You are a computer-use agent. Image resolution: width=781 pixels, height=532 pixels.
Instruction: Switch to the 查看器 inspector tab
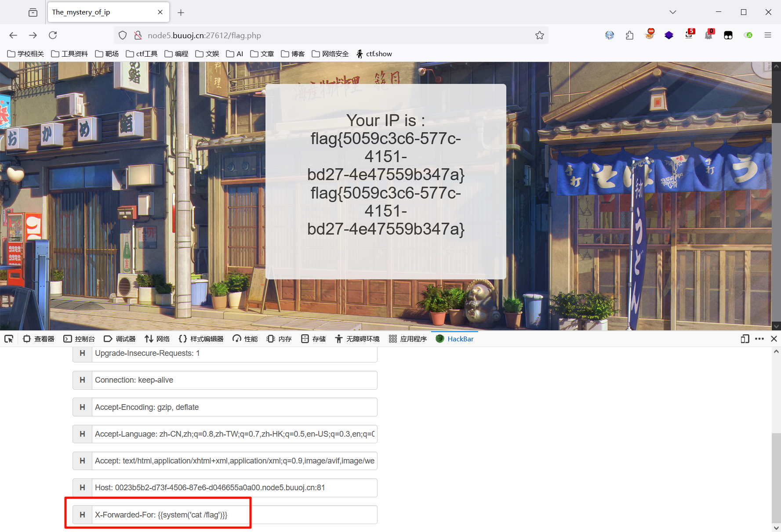[39, 339]
